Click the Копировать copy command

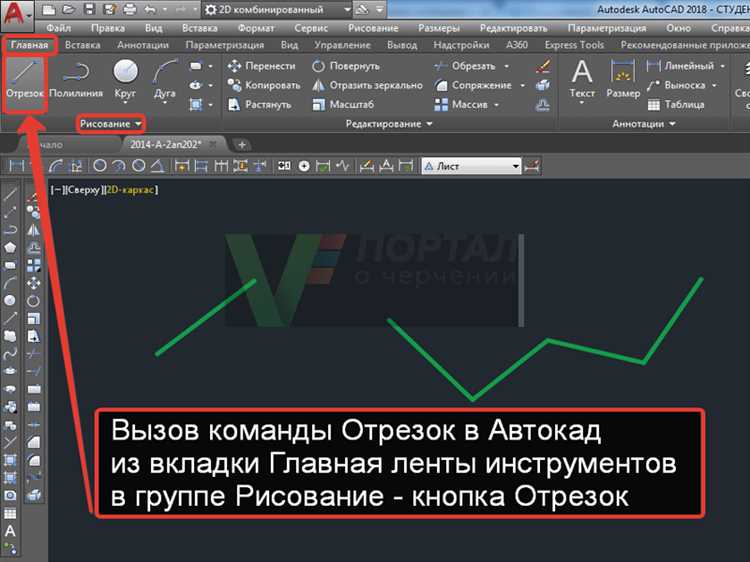click(264, 85)
